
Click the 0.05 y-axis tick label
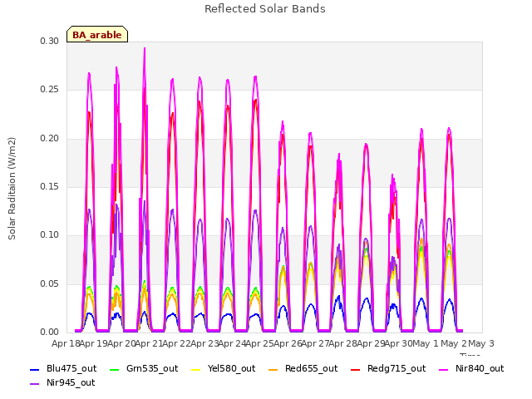(x=50, y=283)
